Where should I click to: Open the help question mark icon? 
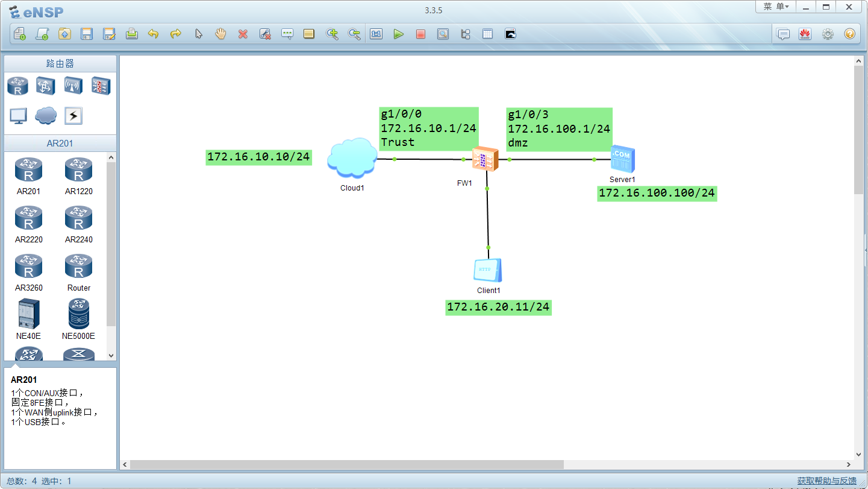pos(849,34)
